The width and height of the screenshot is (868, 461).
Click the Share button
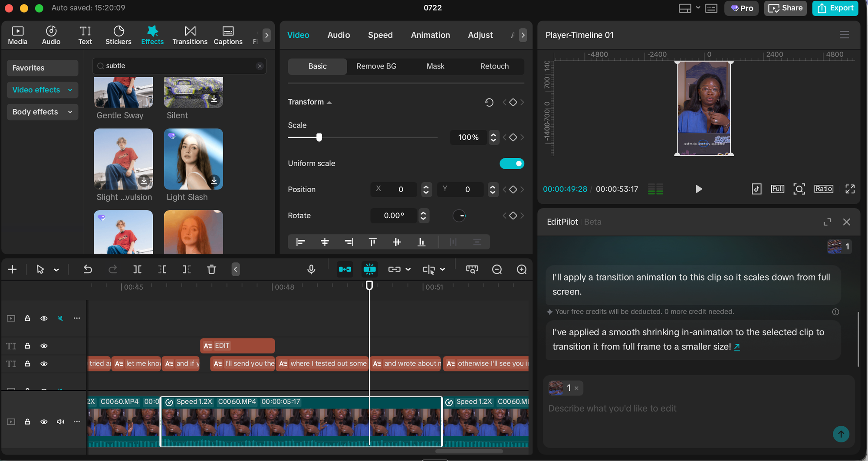(785, 8)
